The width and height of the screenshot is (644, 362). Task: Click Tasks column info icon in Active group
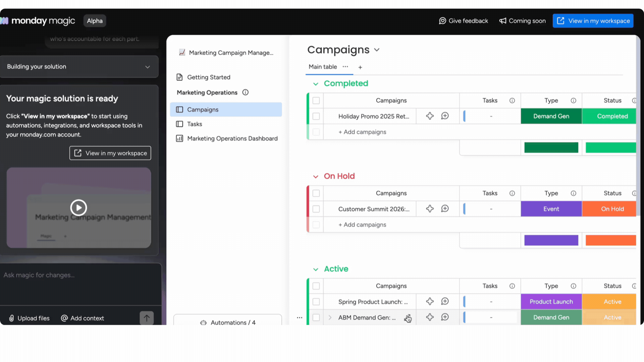click(x=512, y=286)
